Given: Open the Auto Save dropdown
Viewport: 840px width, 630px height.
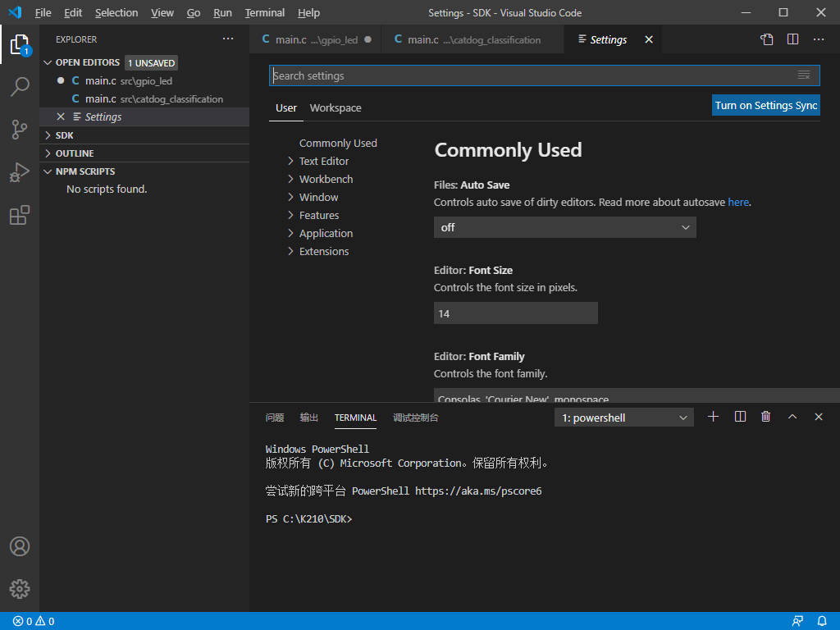Looking at the screenshot, I should pyautogui.click(x=564, y=228).
